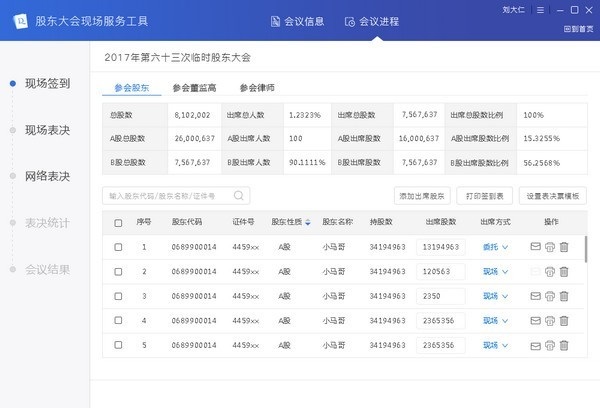The image size is (600, 408).
Task: Click total shares value 8,102,002
Action: point(192,115)
